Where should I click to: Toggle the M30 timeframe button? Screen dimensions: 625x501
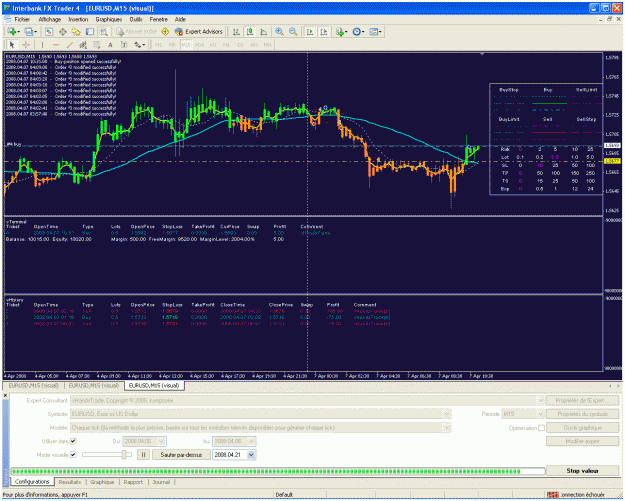click(199, 45)
